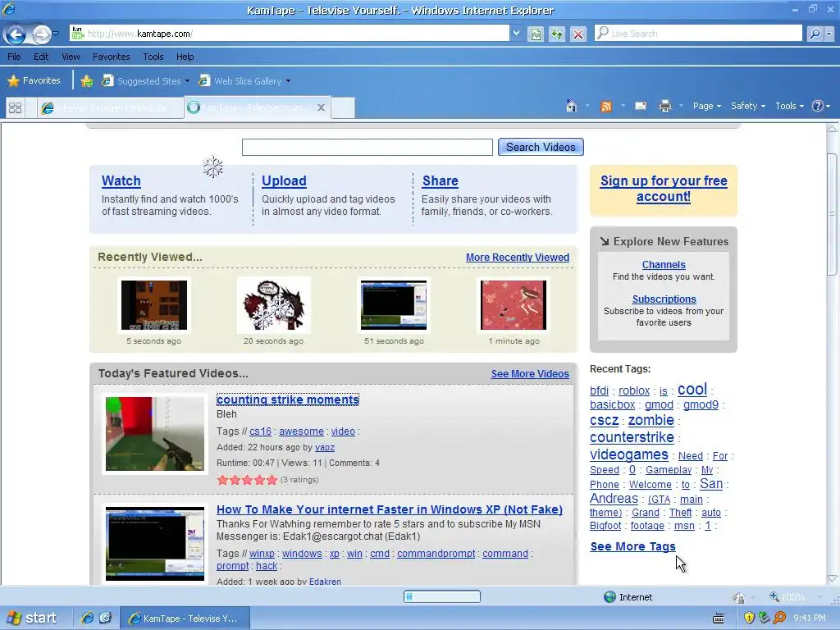Click the Live Search magnifier button
The height and width of the screenshot is (630, 840).
(815, 33)
